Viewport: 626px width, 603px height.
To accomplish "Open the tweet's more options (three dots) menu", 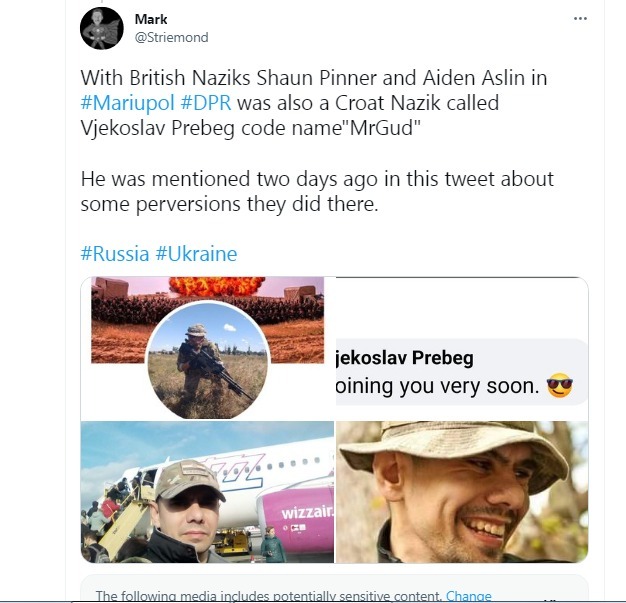I will [580, 19].
